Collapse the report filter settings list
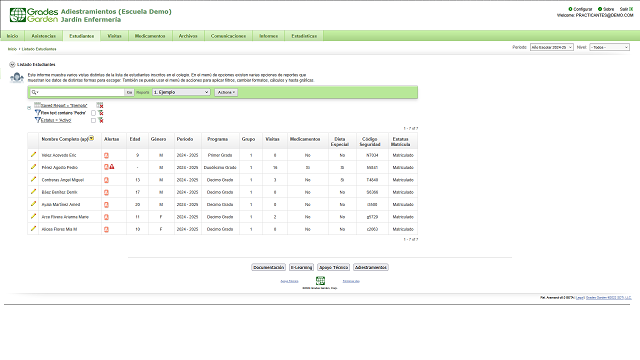This screenshot has height=360, width=640. pos(29,108)
